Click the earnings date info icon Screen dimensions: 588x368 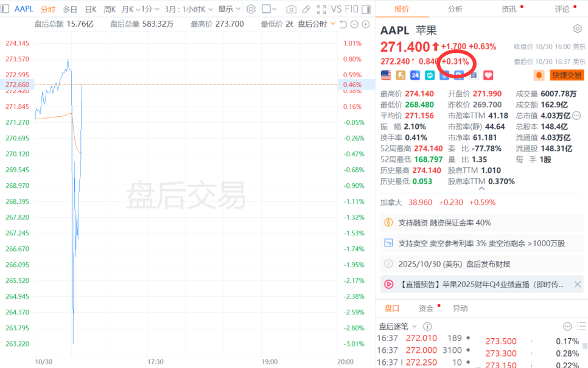point(388,264)
